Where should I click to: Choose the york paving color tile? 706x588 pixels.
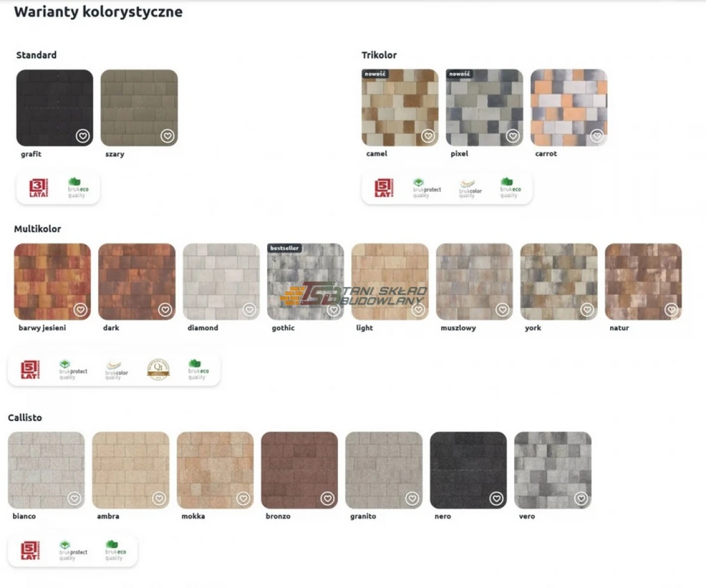pyautogui.click(x=558, y=282)
